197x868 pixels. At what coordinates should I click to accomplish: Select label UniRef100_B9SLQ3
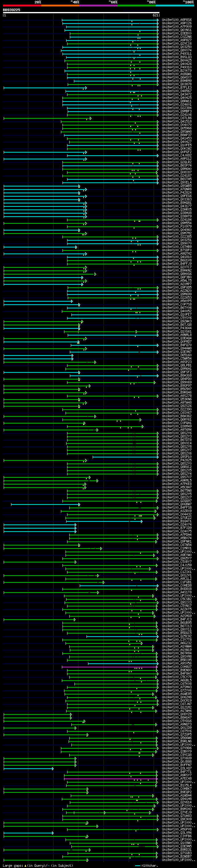pos(177,57)
